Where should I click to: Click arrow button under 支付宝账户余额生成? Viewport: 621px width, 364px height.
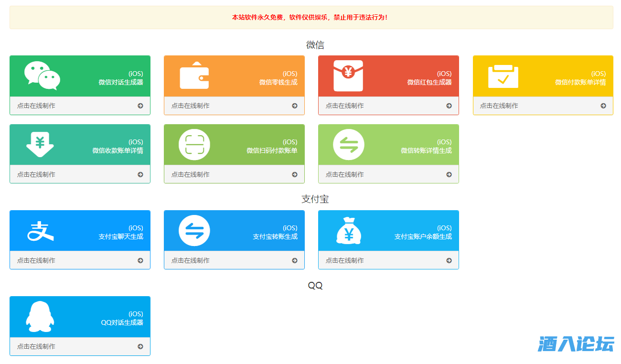[x=449, y=261]
